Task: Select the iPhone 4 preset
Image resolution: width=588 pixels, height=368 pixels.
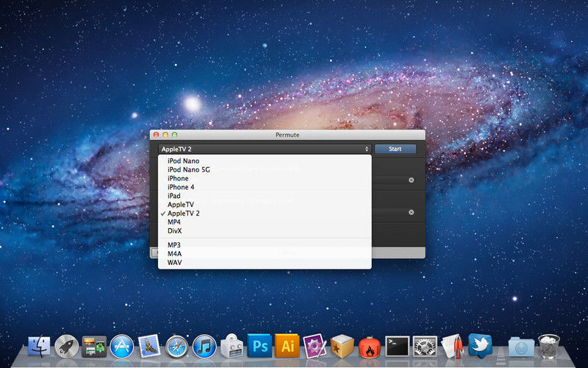Action: [265, 187]
